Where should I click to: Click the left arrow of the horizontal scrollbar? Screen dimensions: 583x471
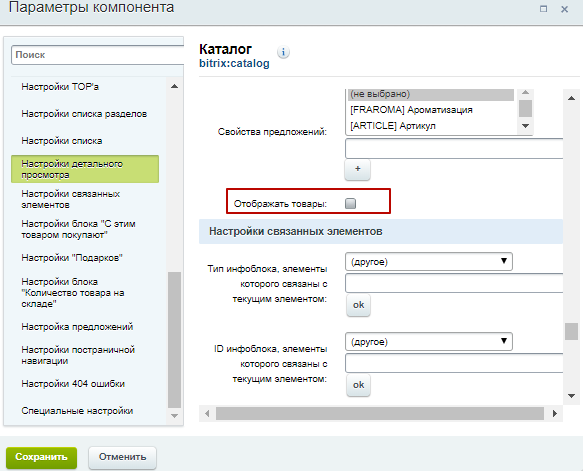(207, 413)
